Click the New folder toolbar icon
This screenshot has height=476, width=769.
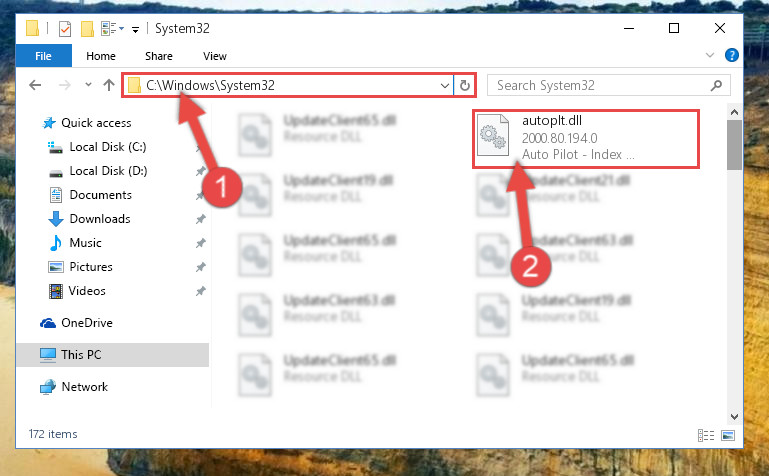87,28
